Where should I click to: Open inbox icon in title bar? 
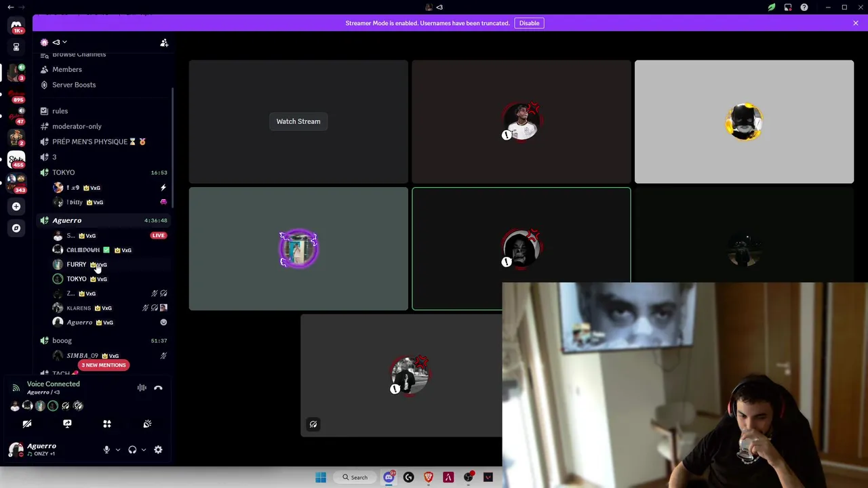(788, 7)
